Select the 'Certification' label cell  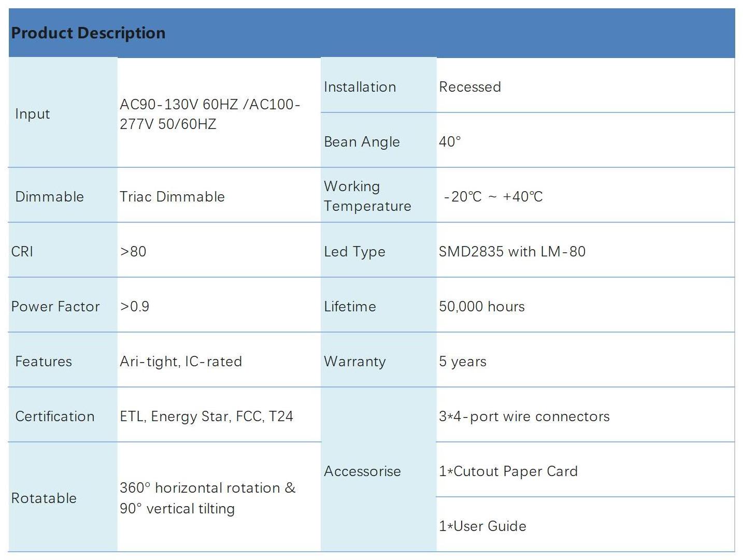[63, 415]
